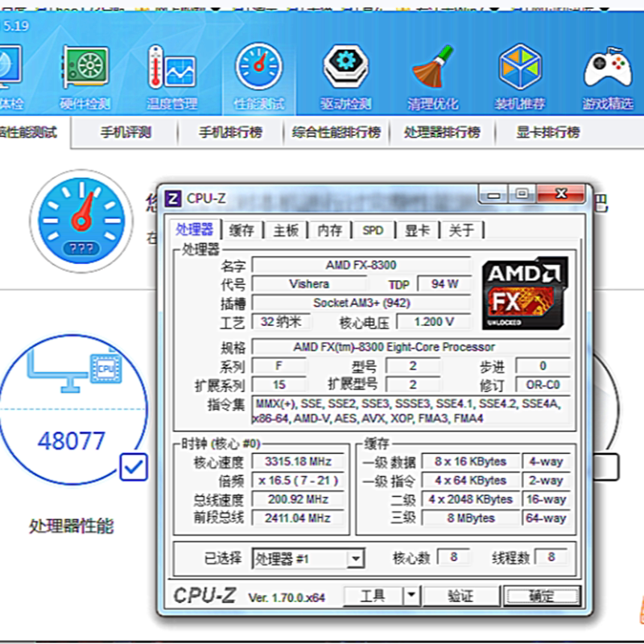Click 二级 value 4 x 2048 KBytes
This screenshot has height=644, width=644.
[471, 499]
